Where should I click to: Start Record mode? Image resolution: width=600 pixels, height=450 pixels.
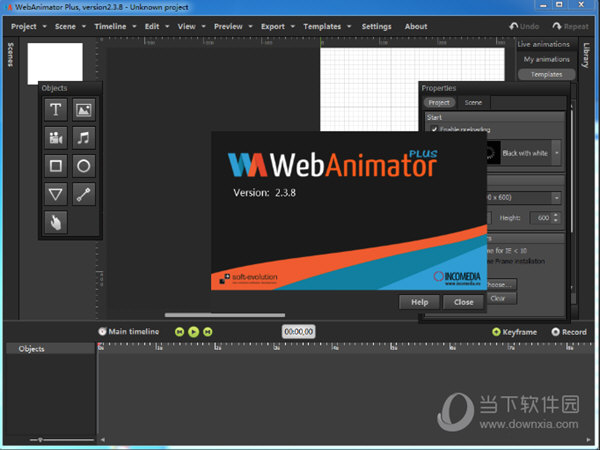click(x=569, y=332)
